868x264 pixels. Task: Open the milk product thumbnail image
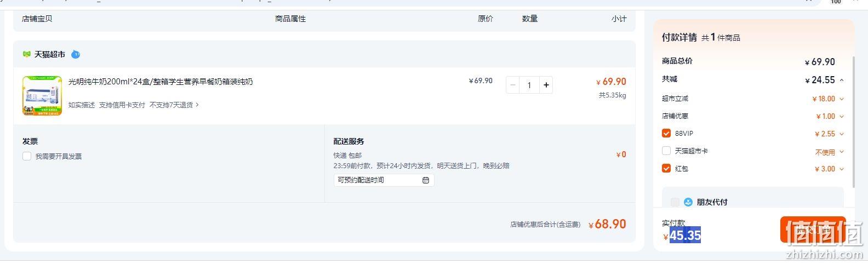click(42, 96)
